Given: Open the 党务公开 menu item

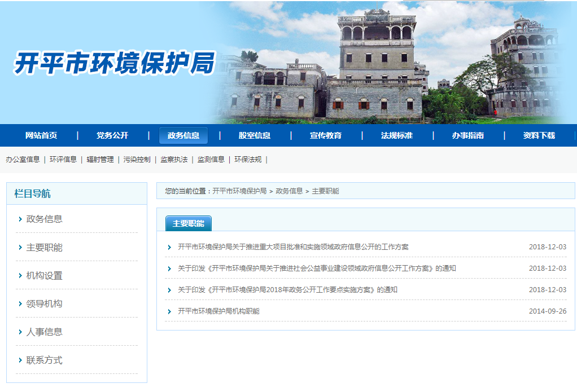Looking at the screenshot, I should click(x=112, y=135).
